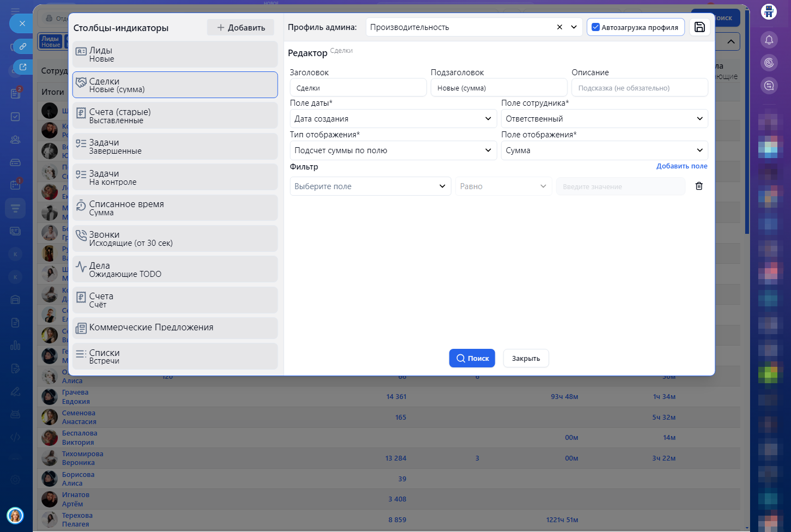The image size is (791, 532).
Task: Click the blue close X button at top-left
Action: (x=22, y=23)
